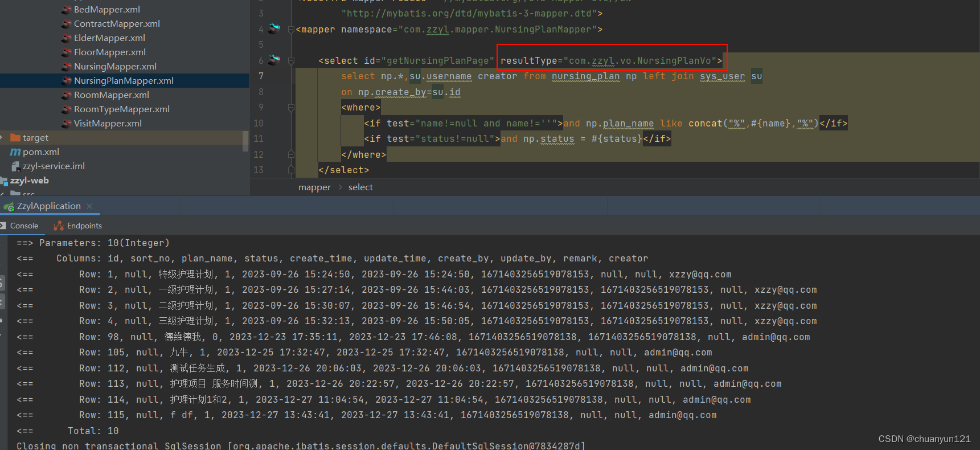
Task: Click the namespace value com.zzyl.mapper.NursingPlanMapper
Action: click(x=498, y=30)
